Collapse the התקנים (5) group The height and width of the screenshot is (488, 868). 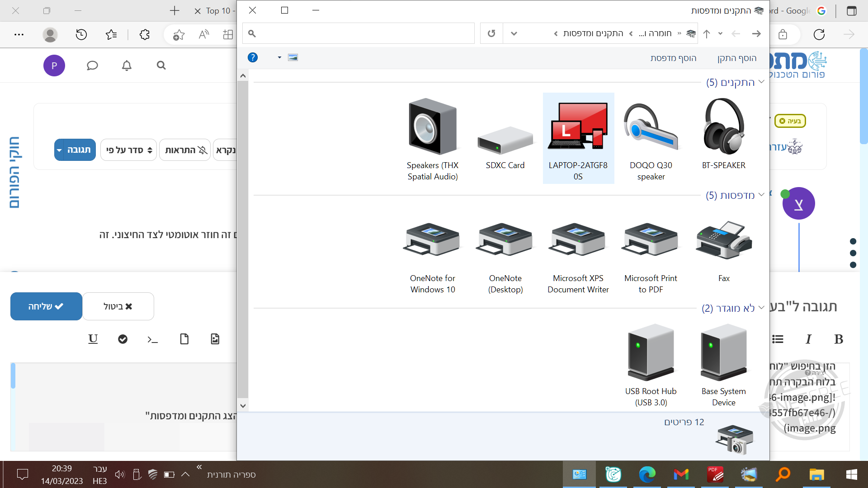click(x=761, y=82)
